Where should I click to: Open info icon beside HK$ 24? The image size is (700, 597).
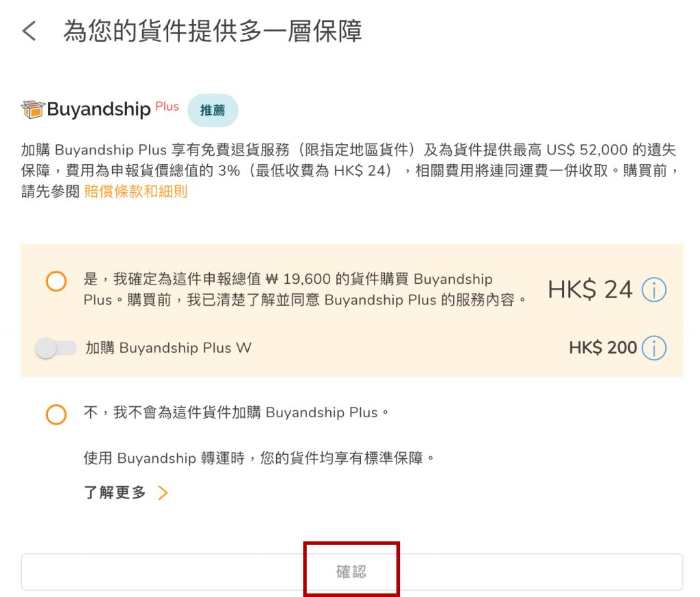tap(654, 291)
